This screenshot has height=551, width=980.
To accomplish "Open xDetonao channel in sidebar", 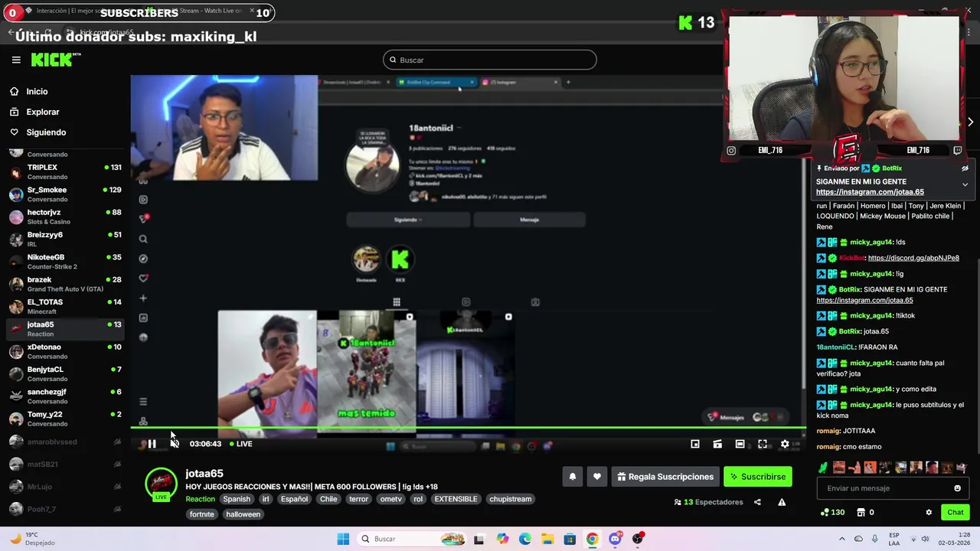I will click(65, 351).
